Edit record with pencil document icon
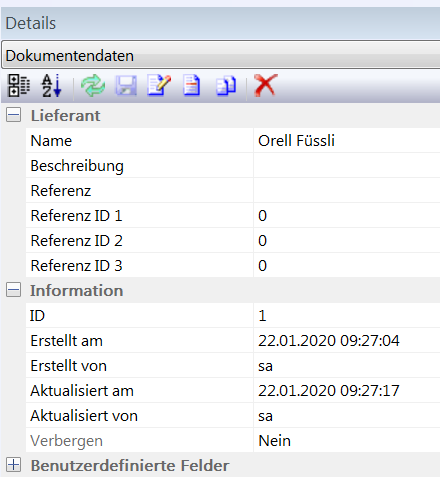Image resolution: width=440 pixels, height=477 pixels. (x=159, y=85)
